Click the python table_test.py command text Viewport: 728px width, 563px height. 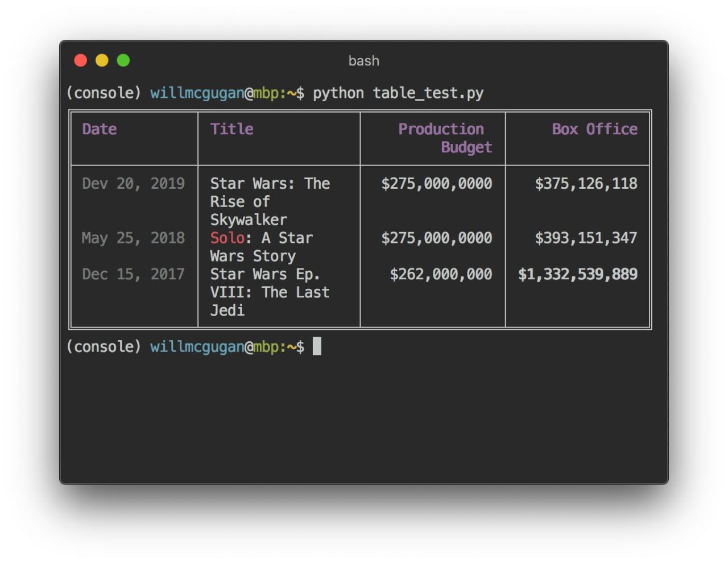(x=398, y=93)
